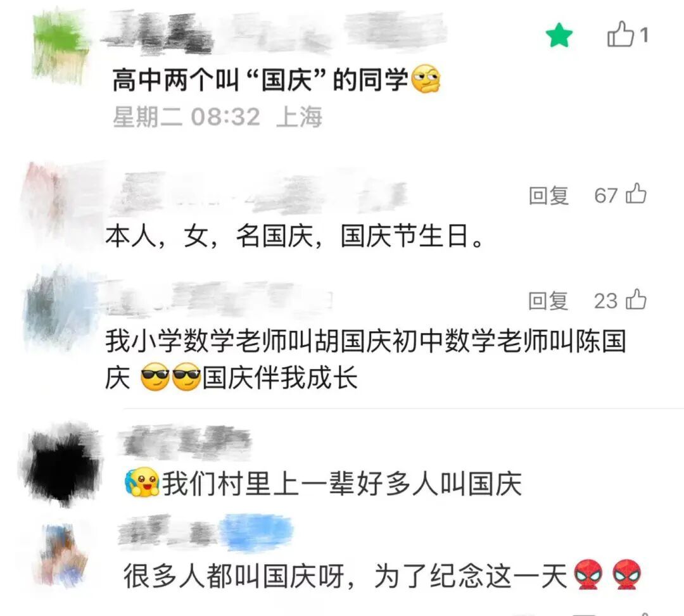The image size is (684, 616).
Task: Open the green blurred avatar profile
Action: 60,48
